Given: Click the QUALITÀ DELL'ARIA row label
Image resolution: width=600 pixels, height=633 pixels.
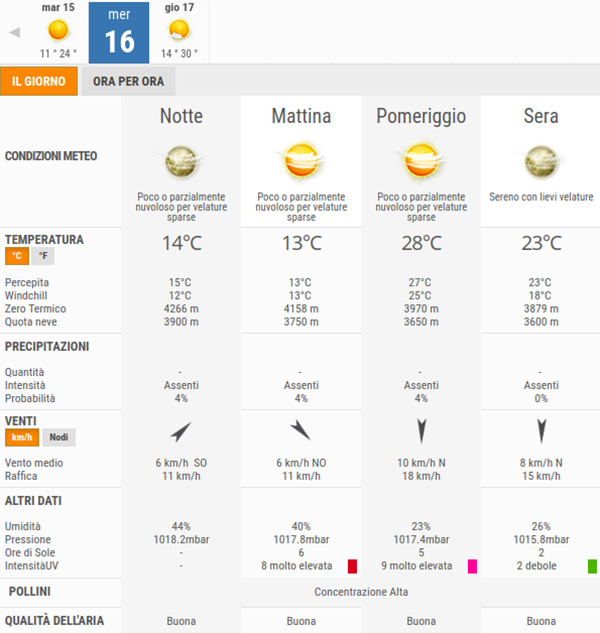Looking at the screenshot, I should click(54, 620).
